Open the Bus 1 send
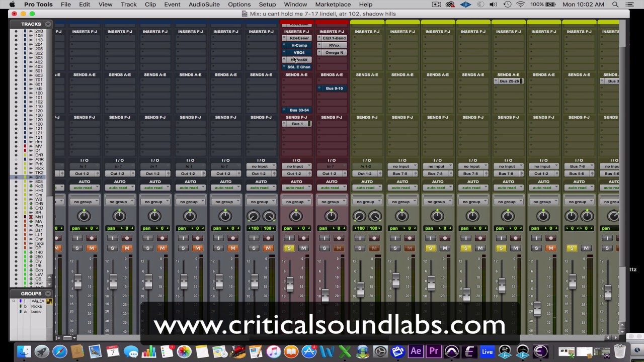Image resolution: width=644 pixels, height=362 pixels. (297, 124)
